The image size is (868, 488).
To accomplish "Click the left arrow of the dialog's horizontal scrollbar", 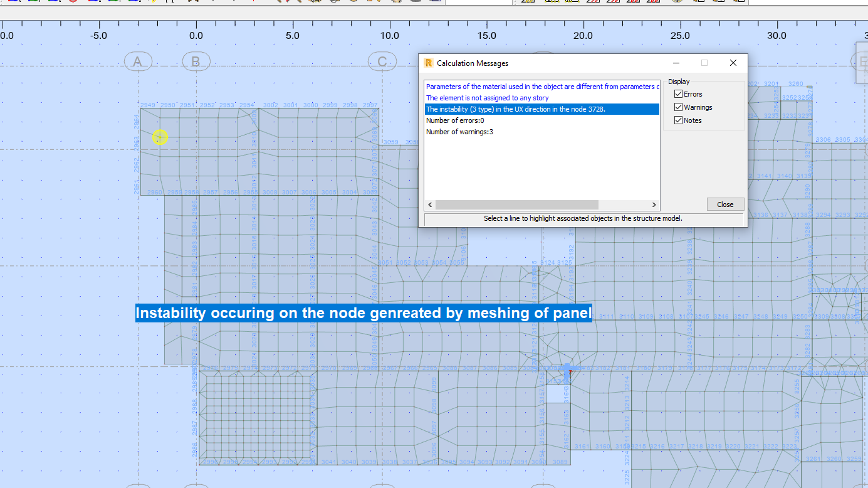I will [x=430, y=204].
